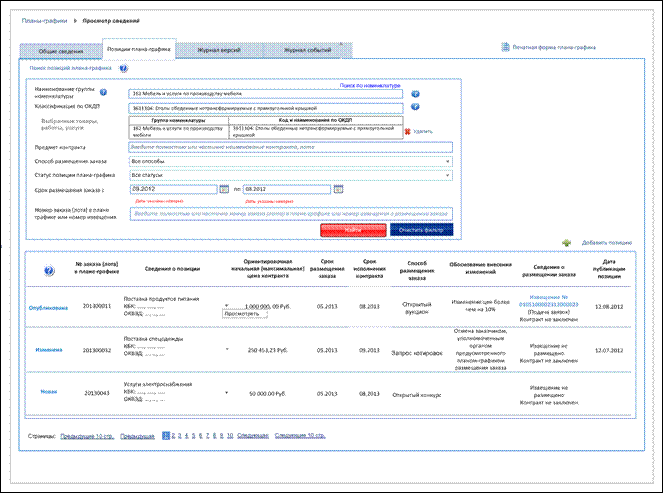Click Открытый конкурс method cell
Screen dimensions: 663x493
click(x=417, y=395)
